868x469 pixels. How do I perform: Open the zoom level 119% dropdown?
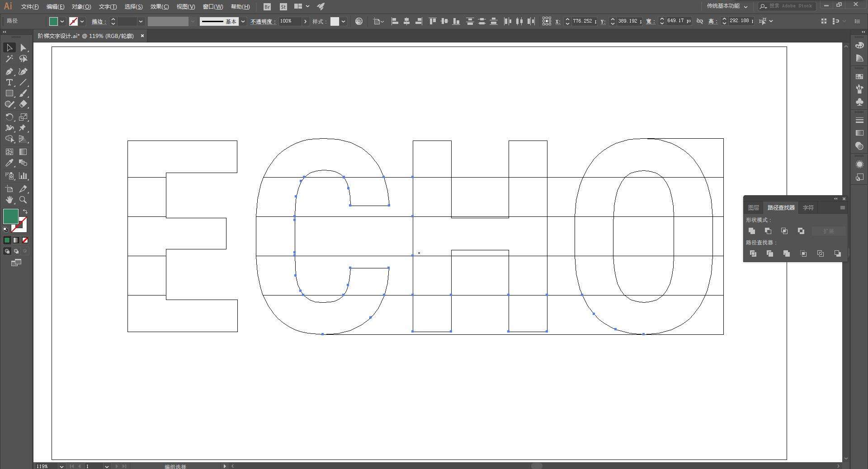(61, 466)
